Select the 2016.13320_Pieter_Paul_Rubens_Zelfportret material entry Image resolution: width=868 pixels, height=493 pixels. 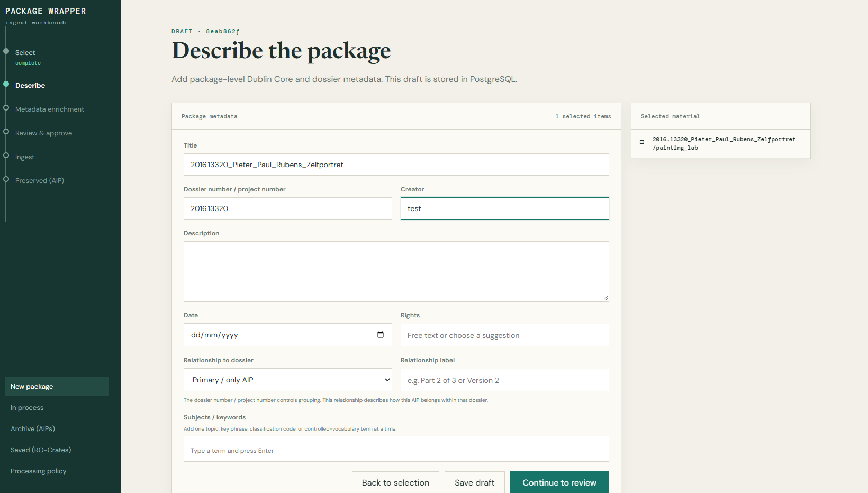(x=720, y=144)
